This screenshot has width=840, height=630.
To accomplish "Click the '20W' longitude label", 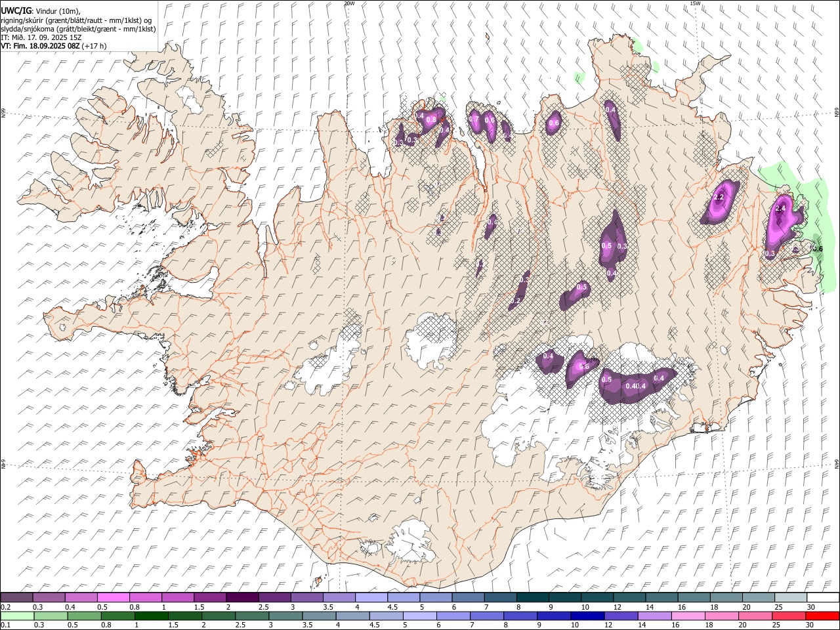I will [349, 3].
